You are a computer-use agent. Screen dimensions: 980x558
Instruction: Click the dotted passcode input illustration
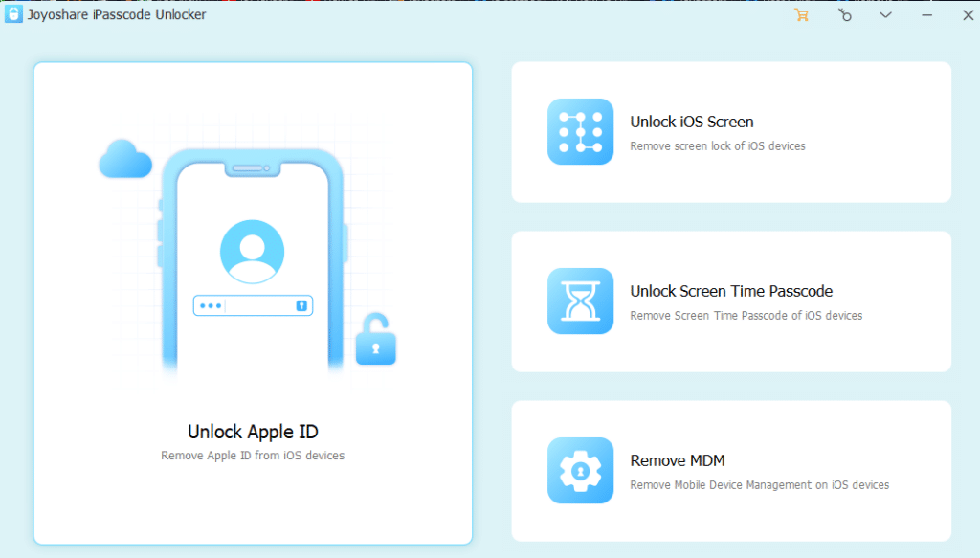[x=253, y=306]
